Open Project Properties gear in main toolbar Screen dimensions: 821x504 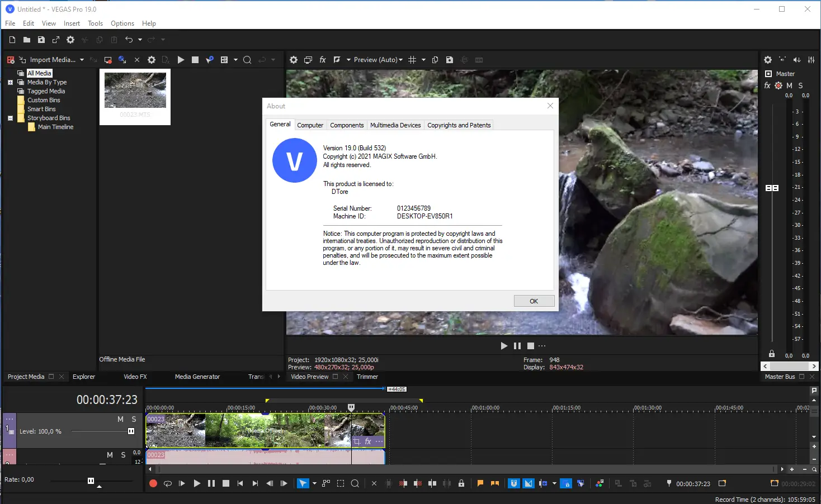point(70,40)
